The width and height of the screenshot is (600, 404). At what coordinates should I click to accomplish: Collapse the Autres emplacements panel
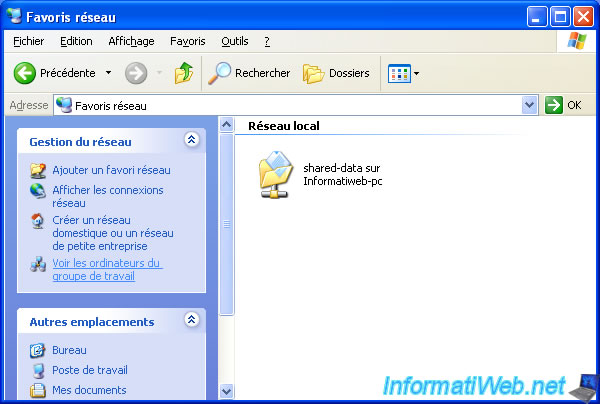(x=191, y=319)
